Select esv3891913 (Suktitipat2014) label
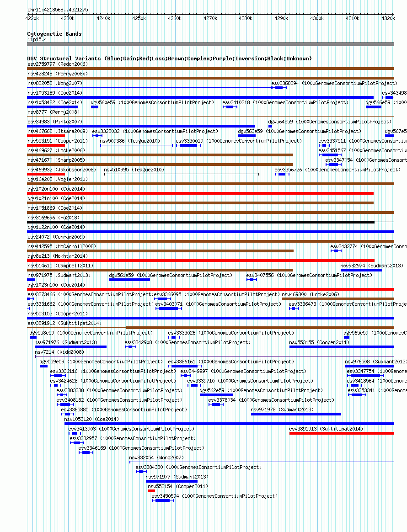Image resolution: width=407 pixels, height=532 pixels. 326,429
